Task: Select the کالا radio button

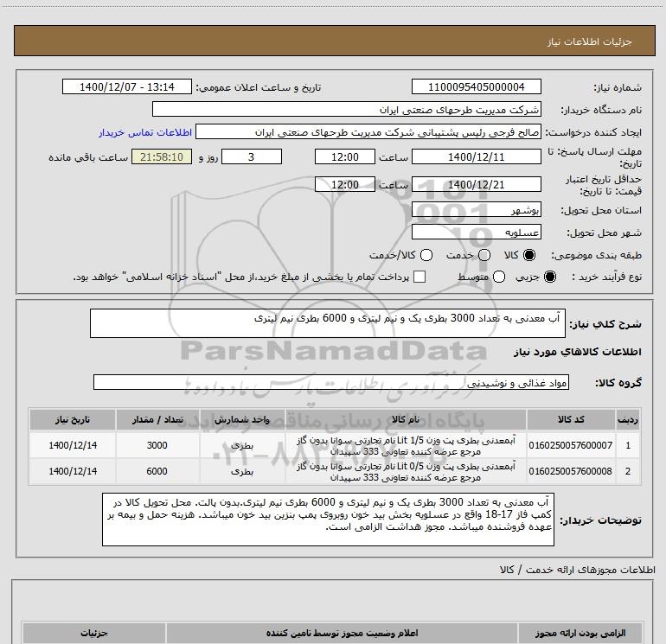Action: click(529, 255)
